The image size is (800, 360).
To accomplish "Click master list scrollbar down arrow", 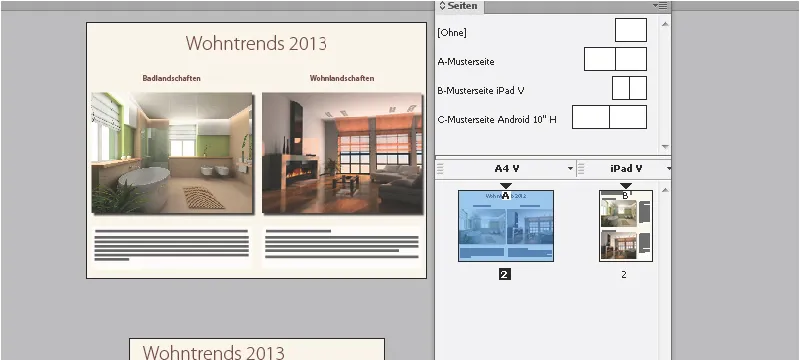I will (665, 146).
